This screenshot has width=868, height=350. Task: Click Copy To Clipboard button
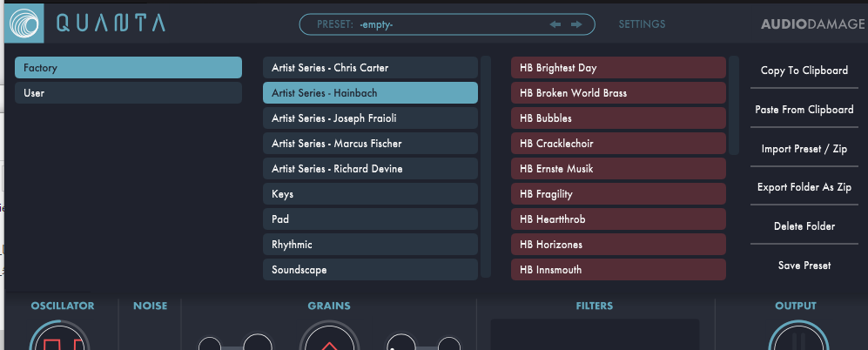coord(804,71)
